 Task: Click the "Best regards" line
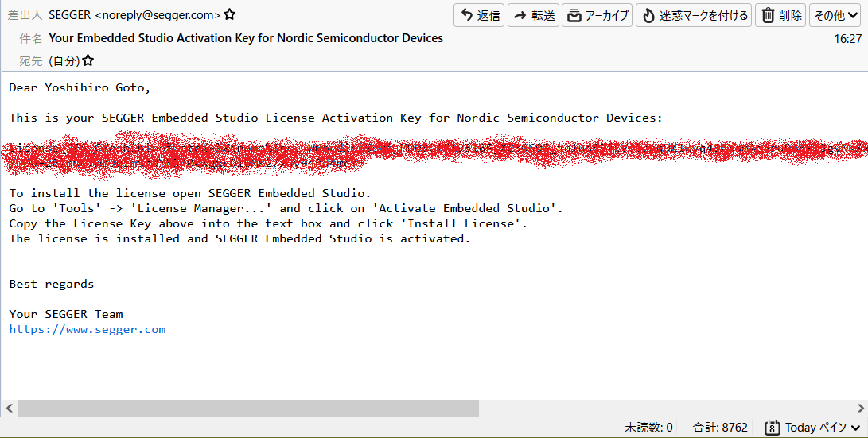coord(52,285)
